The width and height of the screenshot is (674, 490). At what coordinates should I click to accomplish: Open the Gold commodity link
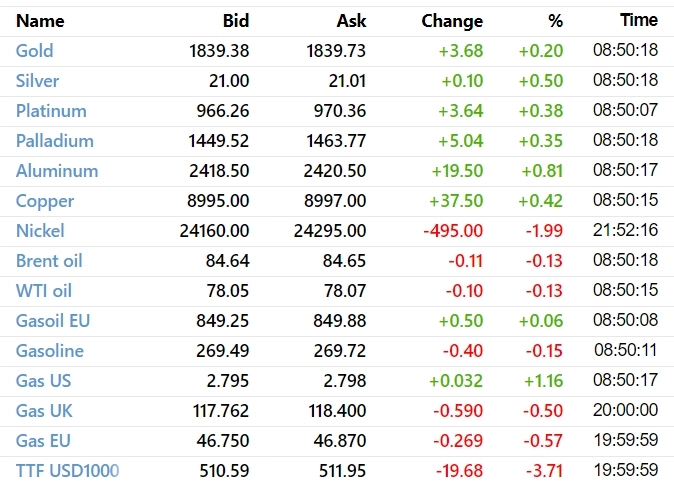[35, 51]
